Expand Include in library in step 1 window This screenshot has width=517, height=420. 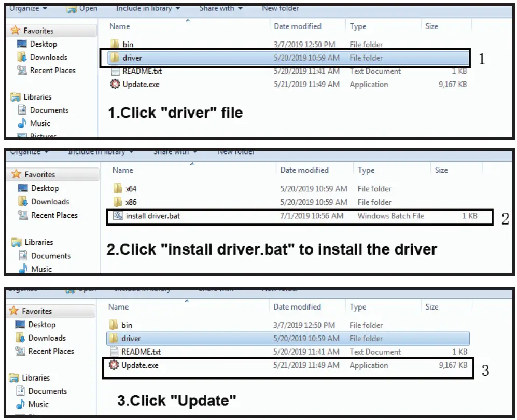pos(148,9)
